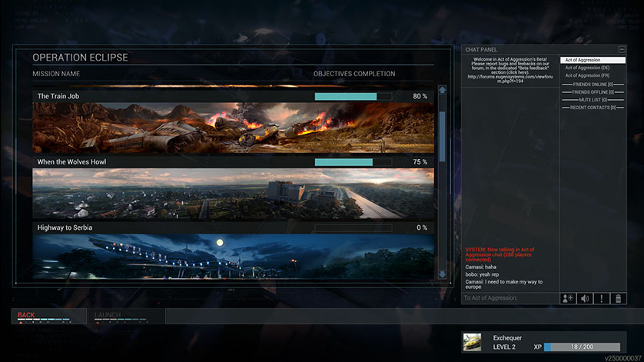
Task: Click the OBJECTIVES COMPLETION column header
Action: pyautogui.click(x=354, y=74)
